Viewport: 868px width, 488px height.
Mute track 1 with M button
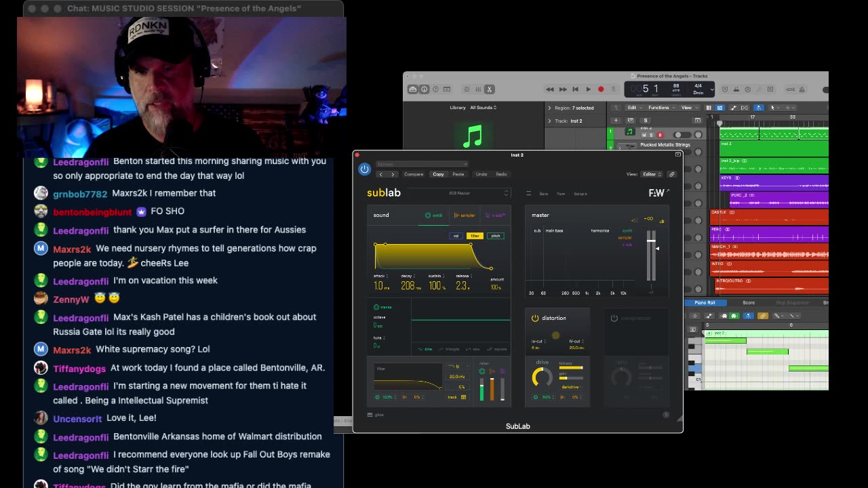644,135
